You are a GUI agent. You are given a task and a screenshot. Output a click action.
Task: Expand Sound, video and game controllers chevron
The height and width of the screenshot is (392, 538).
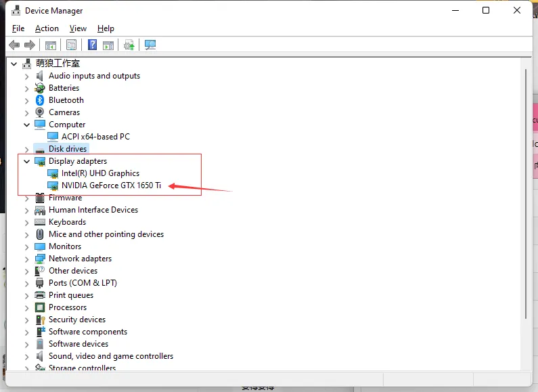(x=27, y=357)
